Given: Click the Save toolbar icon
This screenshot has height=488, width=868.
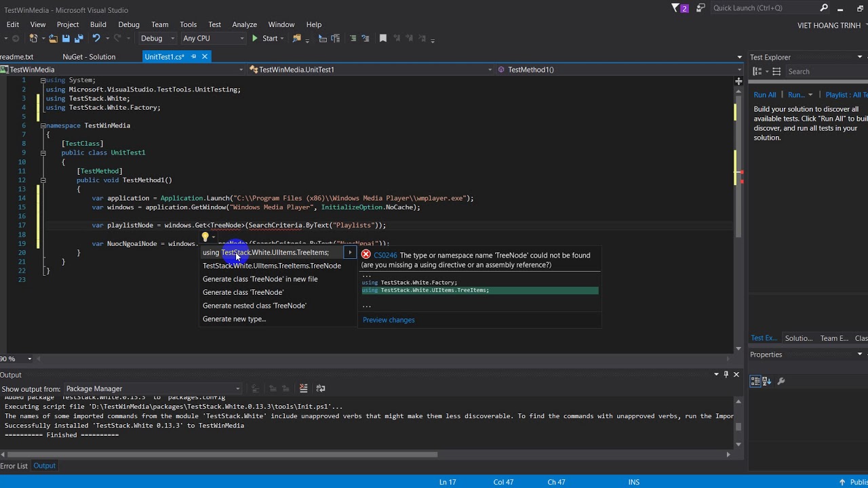Looking at the screenshot, I should pos(66,39).
